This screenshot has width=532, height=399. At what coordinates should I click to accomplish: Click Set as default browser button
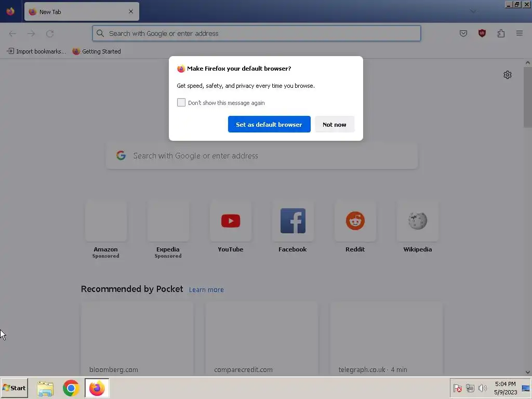tap(269, 124)
